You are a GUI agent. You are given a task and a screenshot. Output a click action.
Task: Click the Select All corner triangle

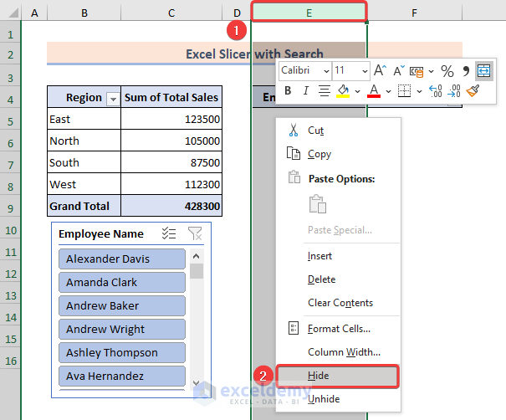coord(13,13)
